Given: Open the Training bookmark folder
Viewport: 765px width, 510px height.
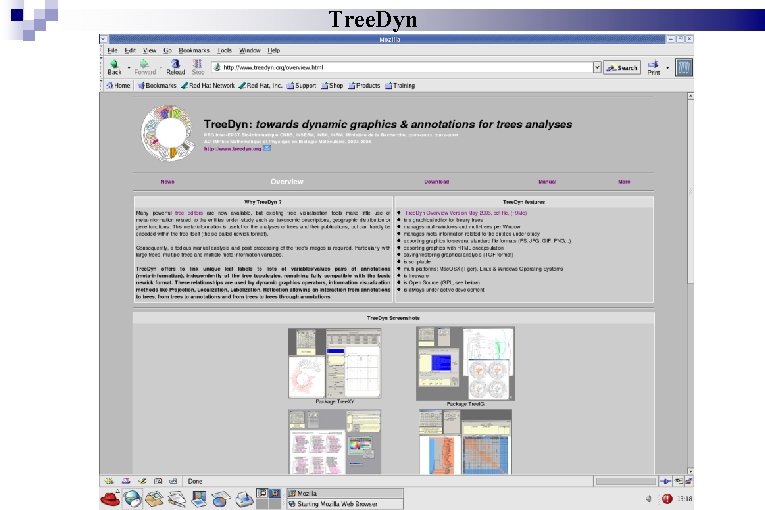Looking at the screenshot, I should pos(400,85).
